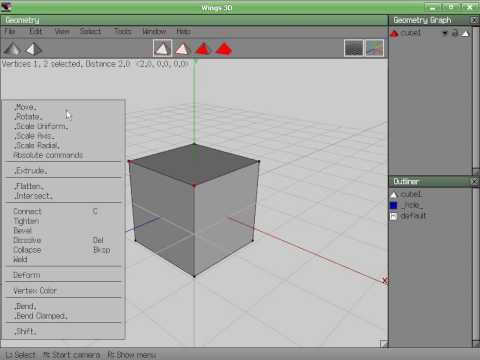
Task: Open Absolute commands submenu
Action: 64,155
